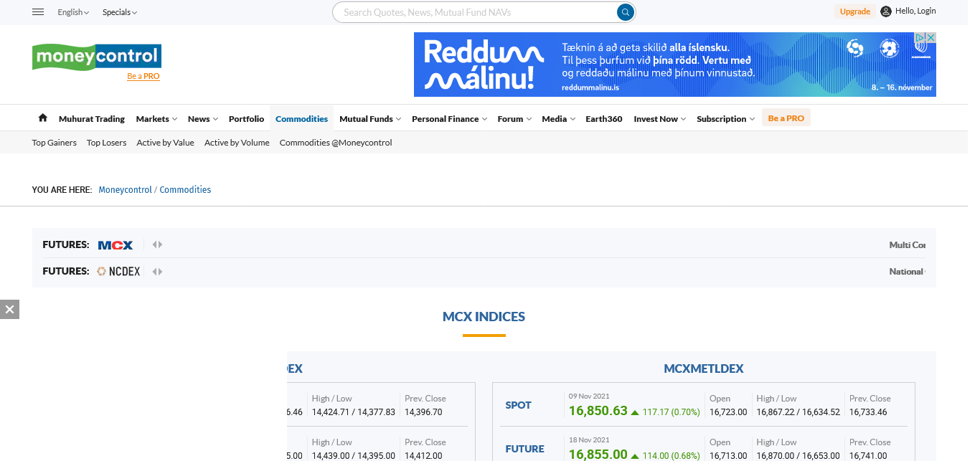Screen dimensions: 980x461
Task: Click the search magnifier icon
Action: tap(626, 12)
